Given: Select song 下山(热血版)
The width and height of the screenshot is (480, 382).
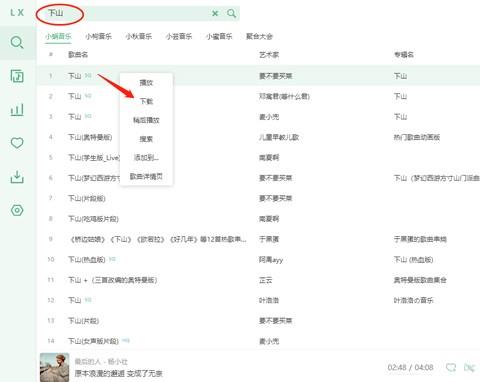Looking at the screenshot, I should point(258,259).
